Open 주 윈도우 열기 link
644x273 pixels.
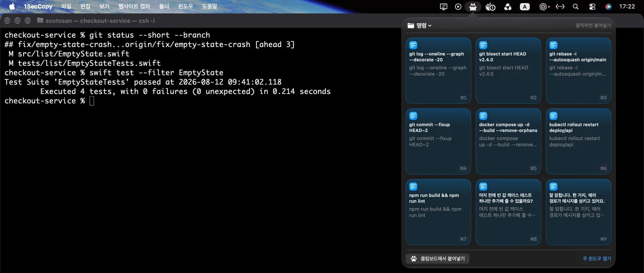(x=597, y=259)
